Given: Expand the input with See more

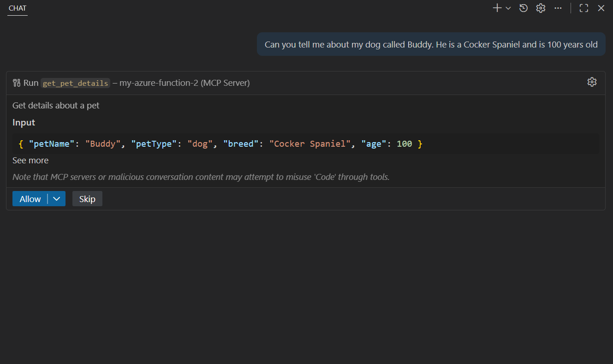Looking at the screenshot, I should click(x=30, y=160).
